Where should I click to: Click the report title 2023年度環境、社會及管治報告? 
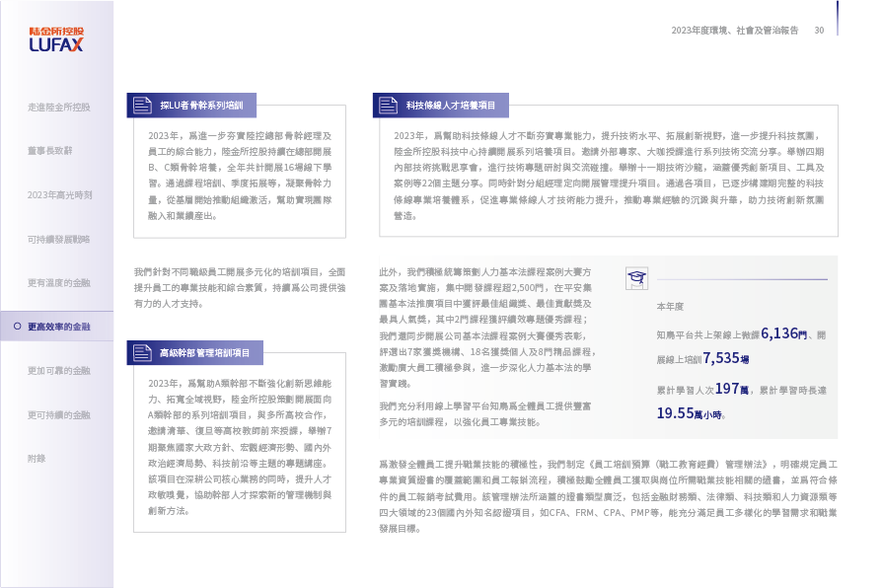[736, 31]
